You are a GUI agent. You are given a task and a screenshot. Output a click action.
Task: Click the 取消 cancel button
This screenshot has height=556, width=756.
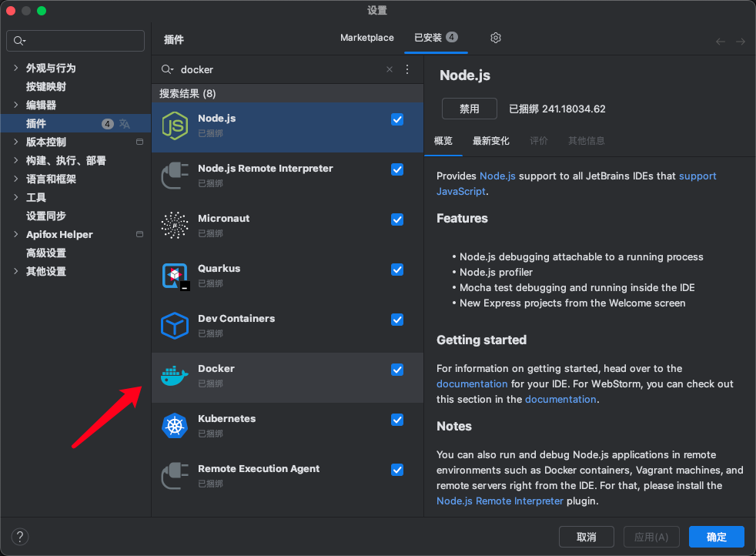point(587,537)
